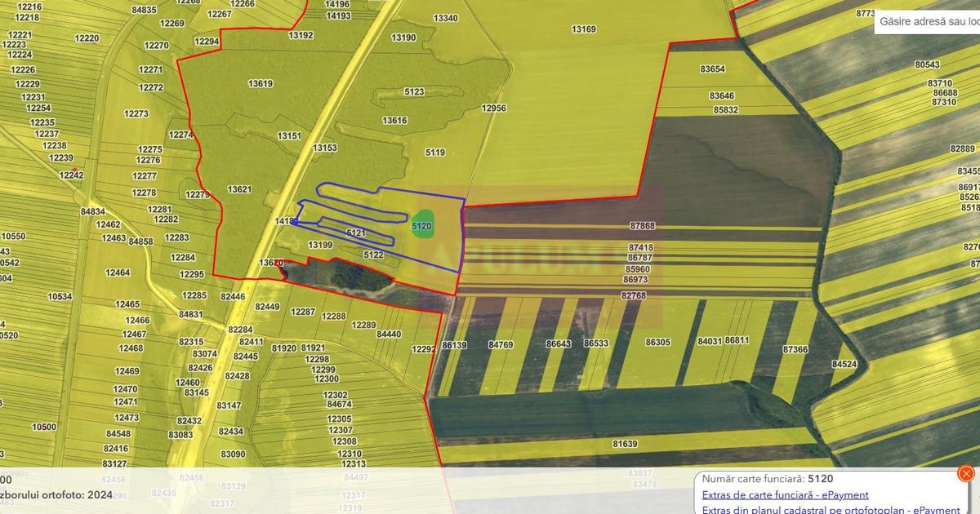The image size is (980, 514).
Task: Select parcel 84769 on the map
Action: [x=499, y=345]
